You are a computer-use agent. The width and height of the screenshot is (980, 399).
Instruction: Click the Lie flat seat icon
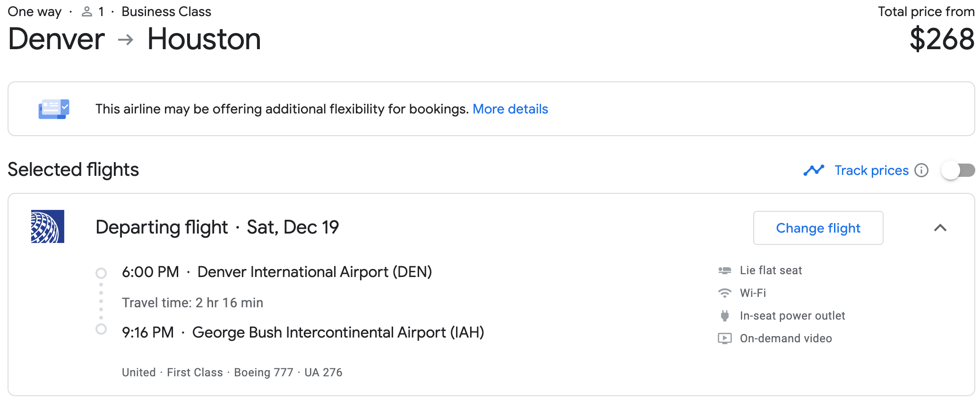(724, 270)
